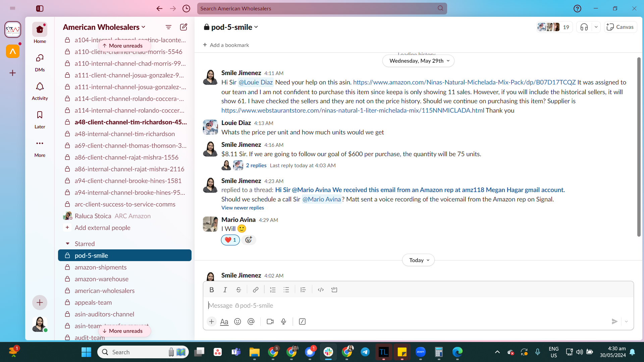Record a video clip
The height and width of the screenshot is (362, 644).
point(270,322)
